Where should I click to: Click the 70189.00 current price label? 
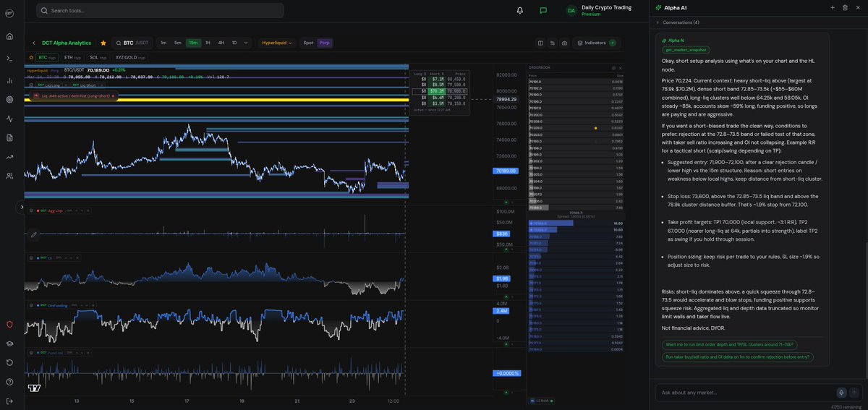point(506,171)
